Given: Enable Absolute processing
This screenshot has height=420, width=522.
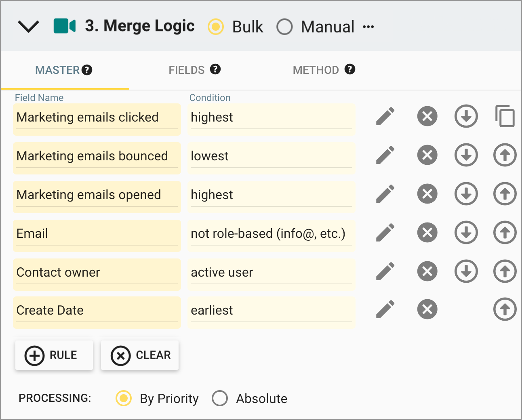Looking at the screenshot, I should [x=220, y=398].
